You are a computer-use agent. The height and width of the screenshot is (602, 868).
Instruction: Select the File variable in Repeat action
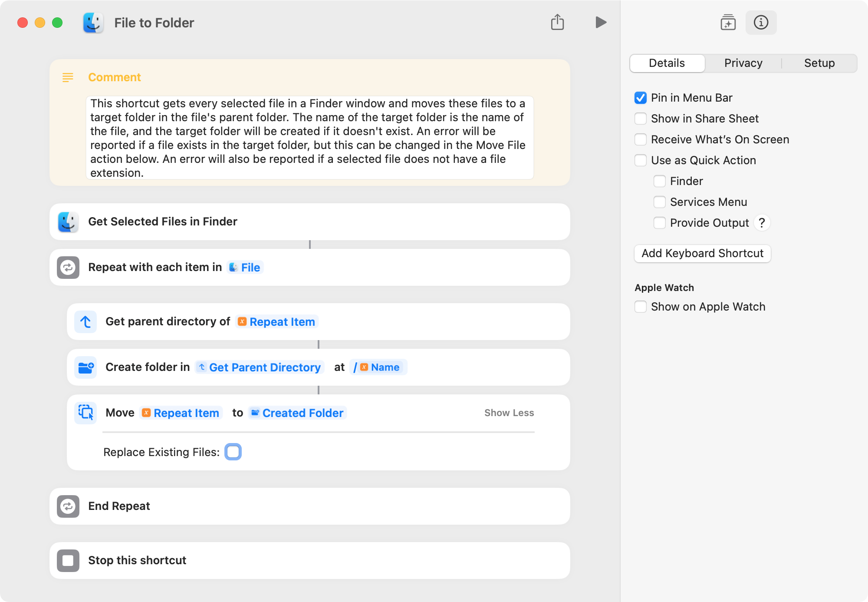(245, 268)
